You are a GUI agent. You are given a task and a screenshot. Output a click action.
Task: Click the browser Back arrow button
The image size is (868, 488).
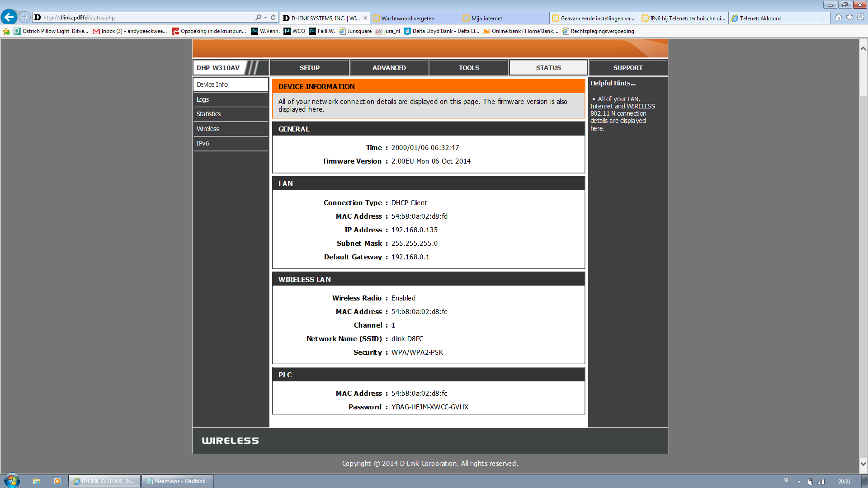[9, 17]
